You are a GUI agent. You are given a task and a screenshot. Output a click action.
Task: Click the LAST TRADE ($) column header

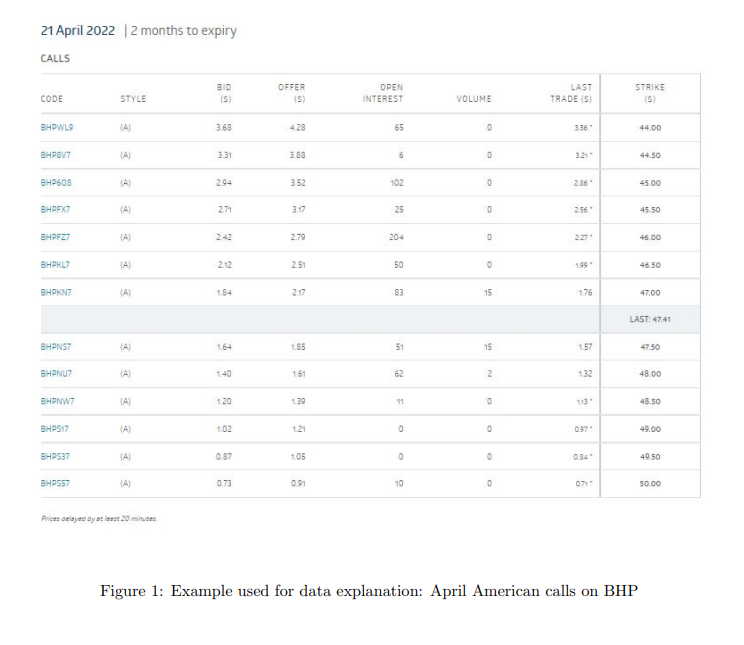(571, 93)
